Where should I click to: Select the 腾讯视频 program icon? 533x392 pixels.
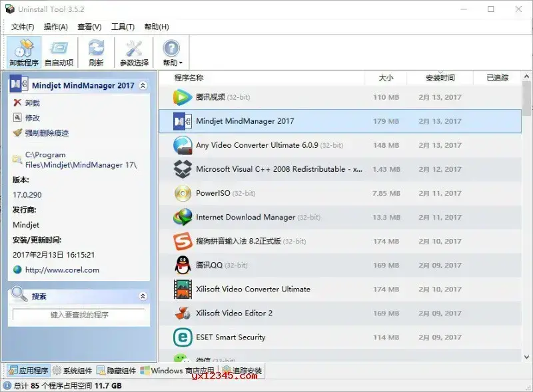tap(183, 97)
